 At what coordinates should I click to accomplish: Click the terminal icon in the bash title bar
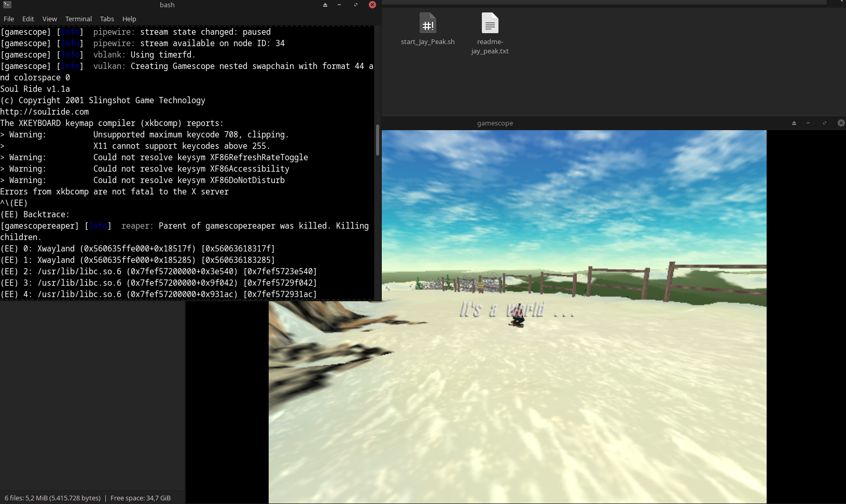(x=7, y=5)
